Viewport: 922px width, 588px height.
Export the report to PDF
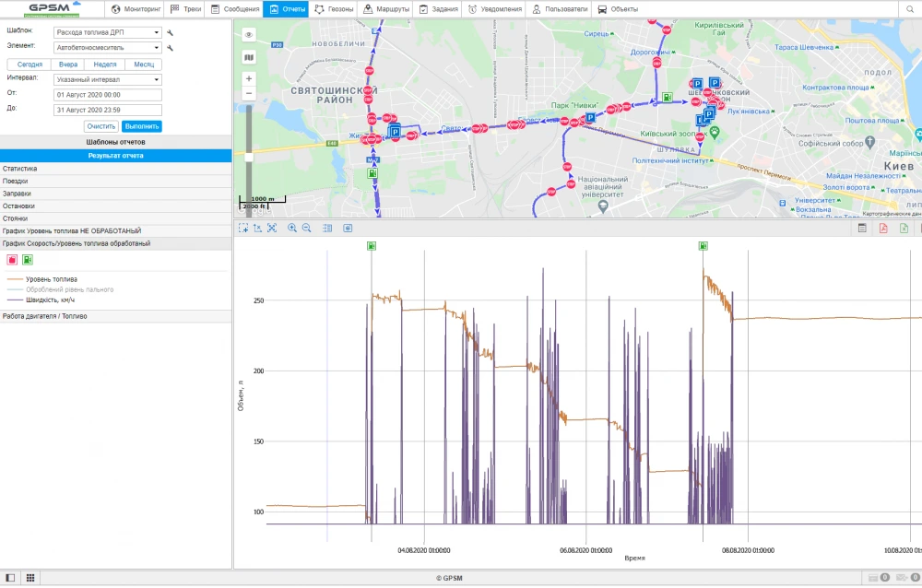pos(882,228)
